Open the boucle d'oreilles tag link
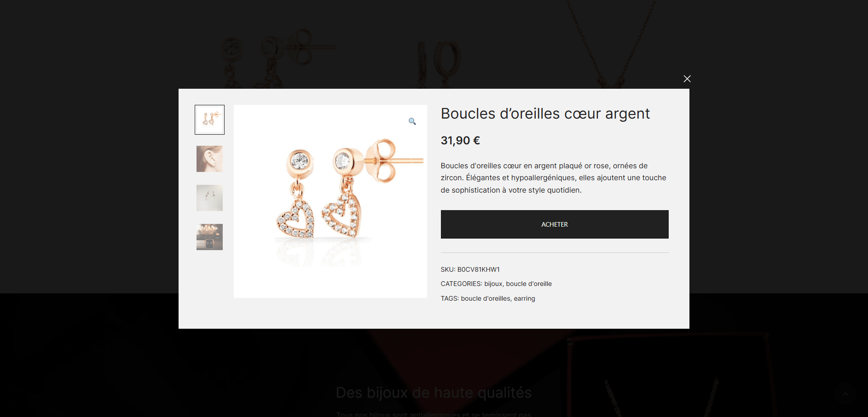 point(486,298)
